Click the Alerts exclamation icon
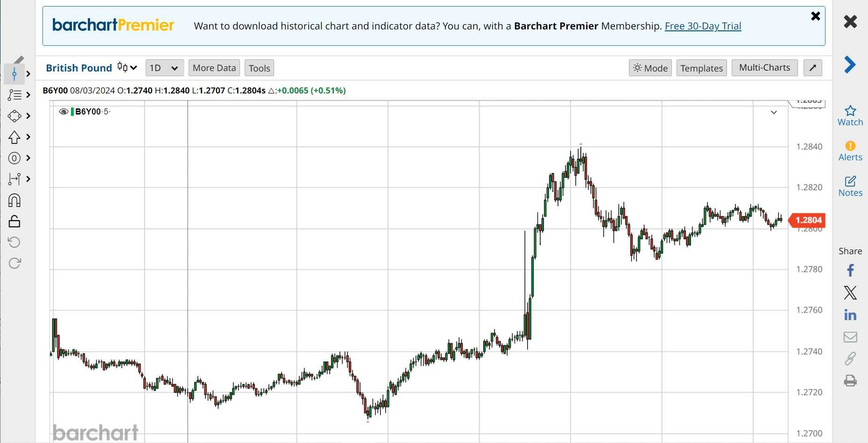 pos(850,146)
